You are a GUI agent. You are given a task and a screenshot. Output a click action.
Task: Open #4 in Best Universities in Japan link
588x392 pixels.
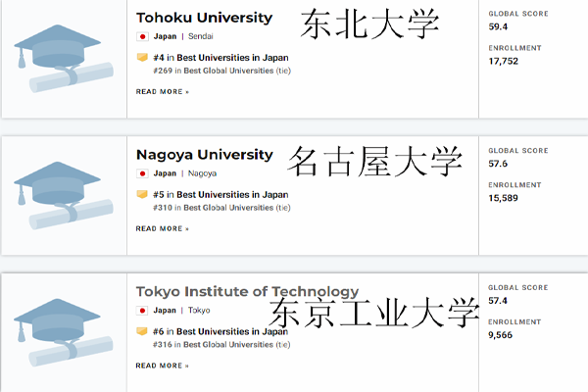220,58
